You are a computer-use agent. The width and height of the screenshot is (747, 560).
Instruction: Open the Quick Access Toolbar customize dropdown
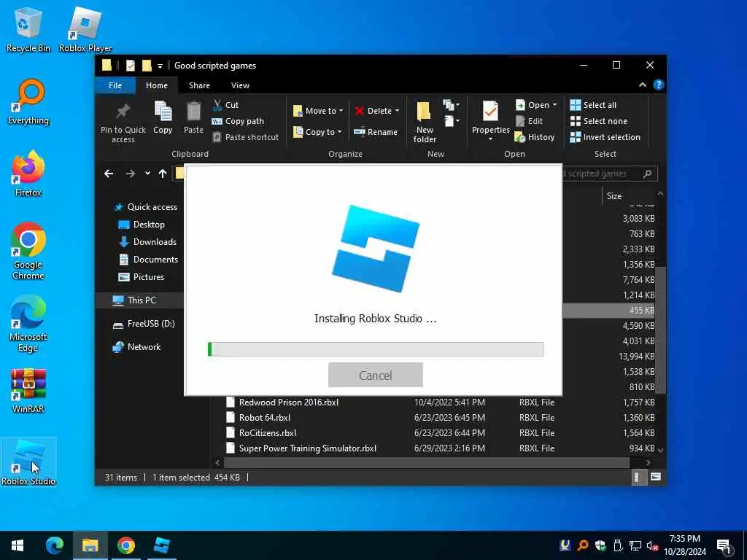coord(160,66)
